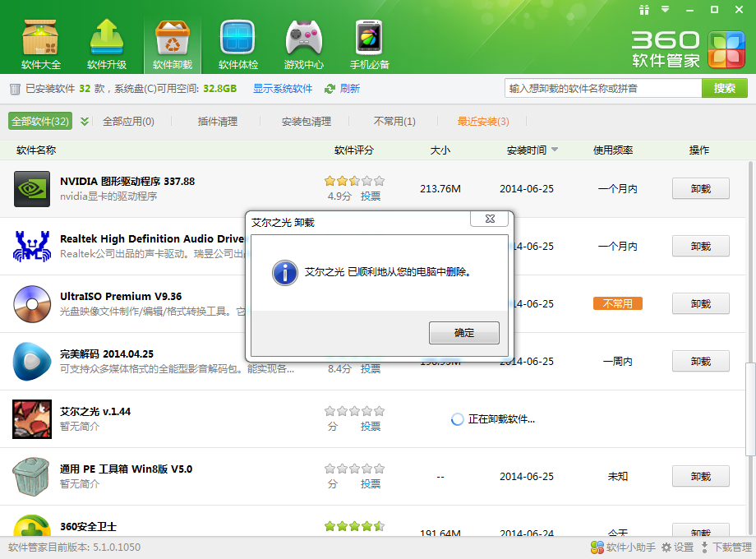Switch to 不常用(1) tab
This screenshot has height=559, width=756.
[394, 122]
